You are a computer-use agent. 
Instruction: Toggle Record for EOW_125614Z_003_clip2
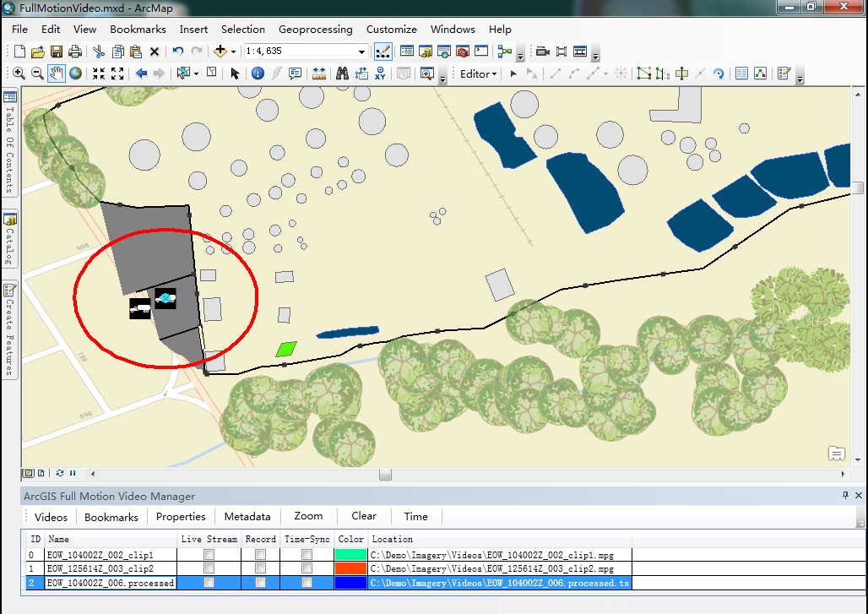click(260, 568)
